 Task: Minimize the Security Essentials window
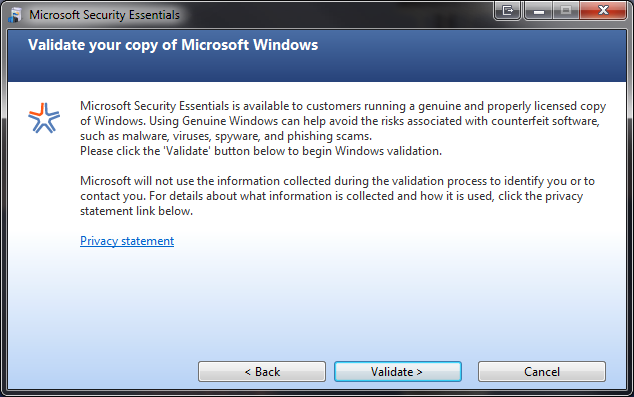coord(538,11)
